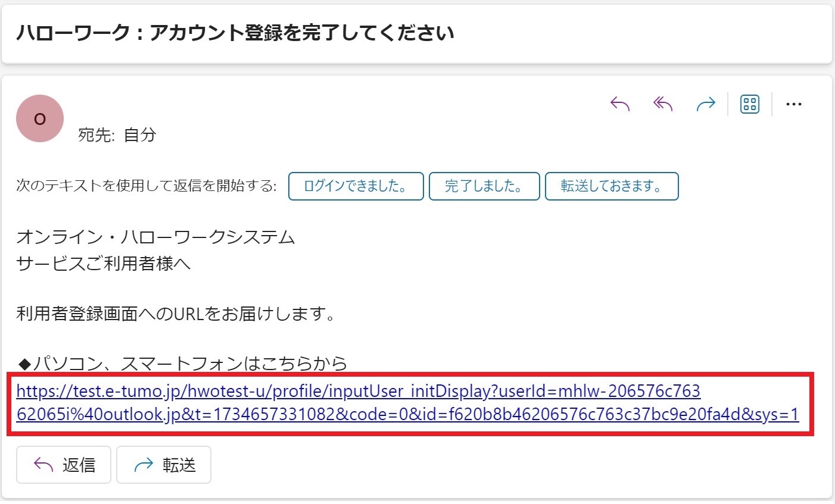Open the apps grid icon
This screenshot has height=504, width=835.
(x=750, y=105)
